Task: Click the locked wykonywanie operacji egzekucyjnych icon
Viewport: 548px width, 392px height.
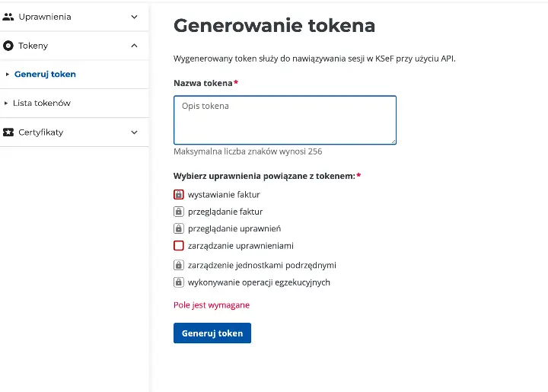Action: point(179,282)
